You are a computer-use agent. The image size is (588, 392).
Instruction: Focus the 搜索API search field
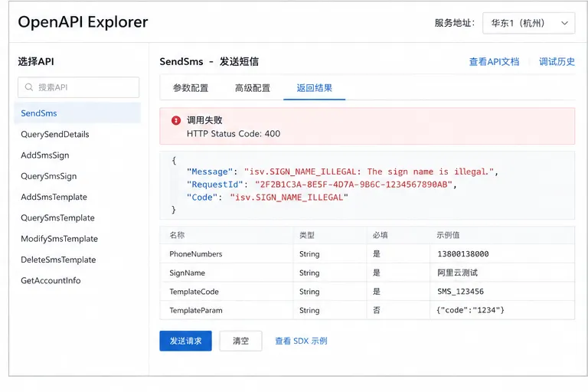(x=78, y=87)
